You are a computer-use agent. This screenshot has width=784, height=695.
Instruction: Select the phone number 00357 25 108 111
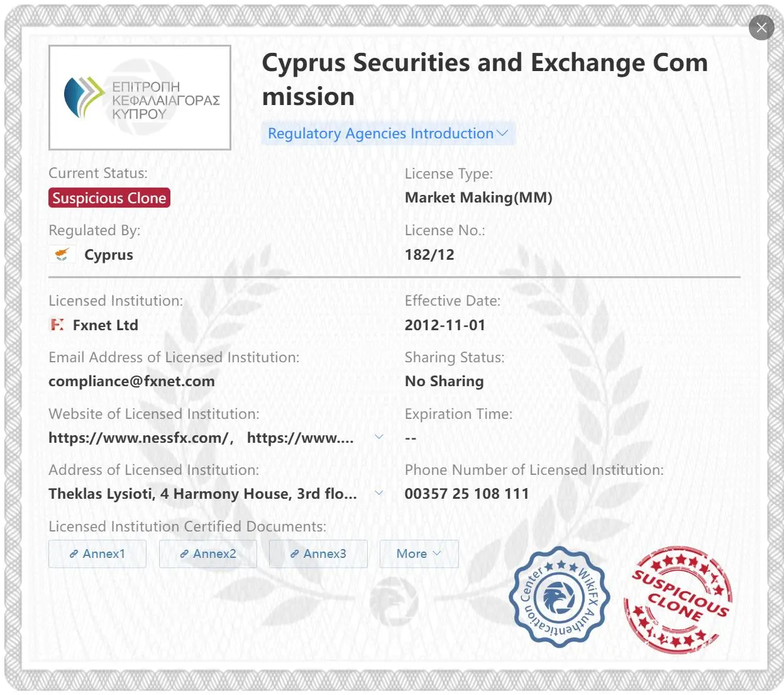[467, 494]
